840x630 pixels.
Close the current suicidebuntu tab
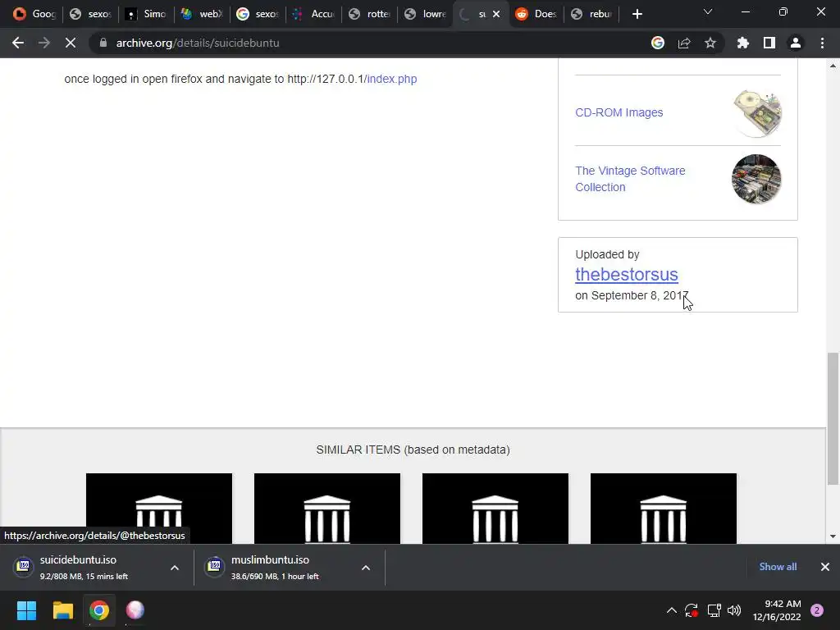pos(496,14)
